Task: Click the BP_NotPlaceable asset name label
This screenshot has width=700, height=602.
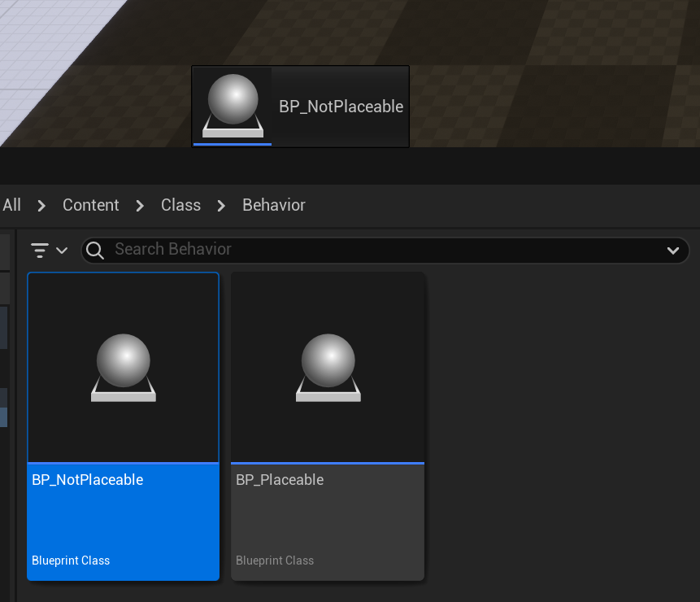Action: point(88,480)
